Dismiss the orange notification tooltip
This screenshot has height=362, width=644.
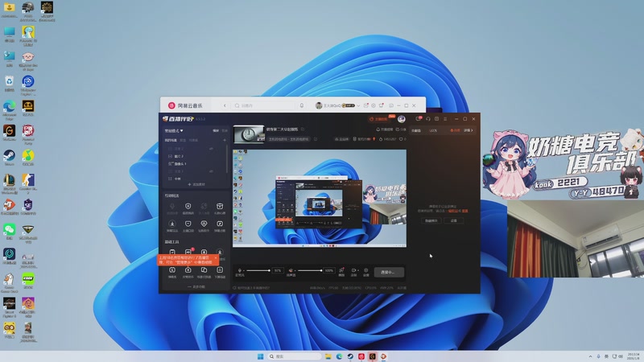point(216,258)
